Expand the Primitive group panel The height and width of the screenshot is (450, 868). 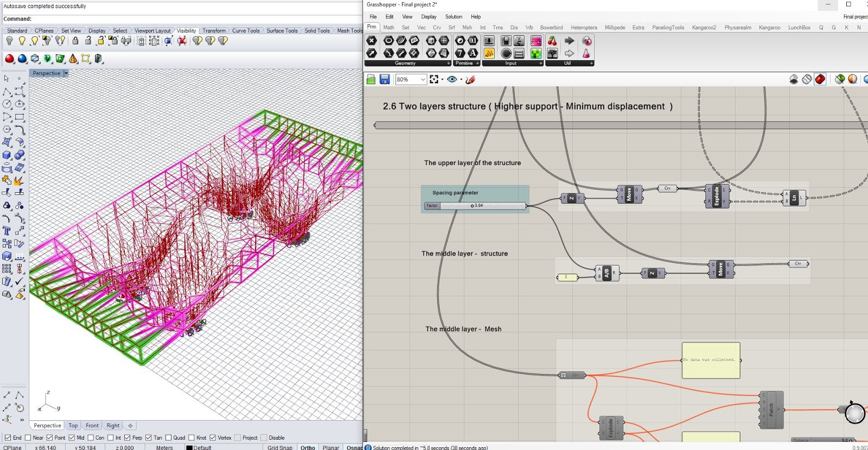pos(477,63)
